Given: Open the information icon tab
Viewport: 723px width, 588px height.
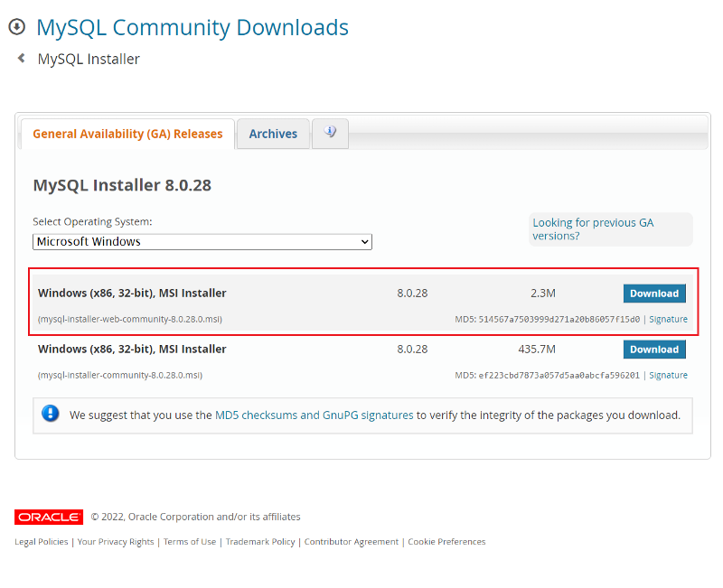Looking at the screenshot, I should (x=330, y=133).
